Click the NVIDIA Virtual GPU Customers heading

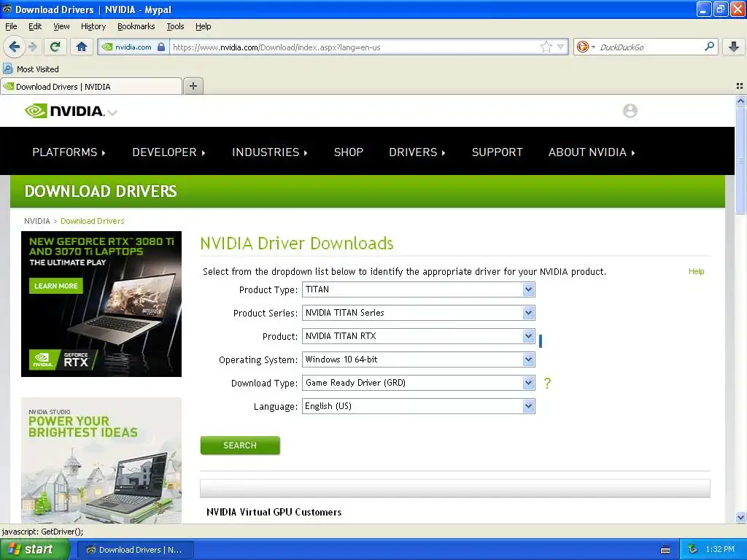point(274,512)
